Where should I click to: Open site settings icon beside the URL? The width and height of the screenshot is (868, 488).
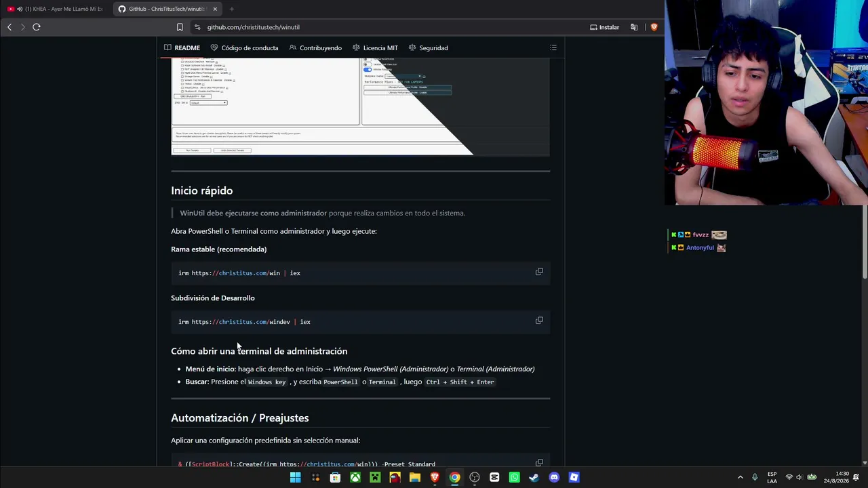pos(197,27)
